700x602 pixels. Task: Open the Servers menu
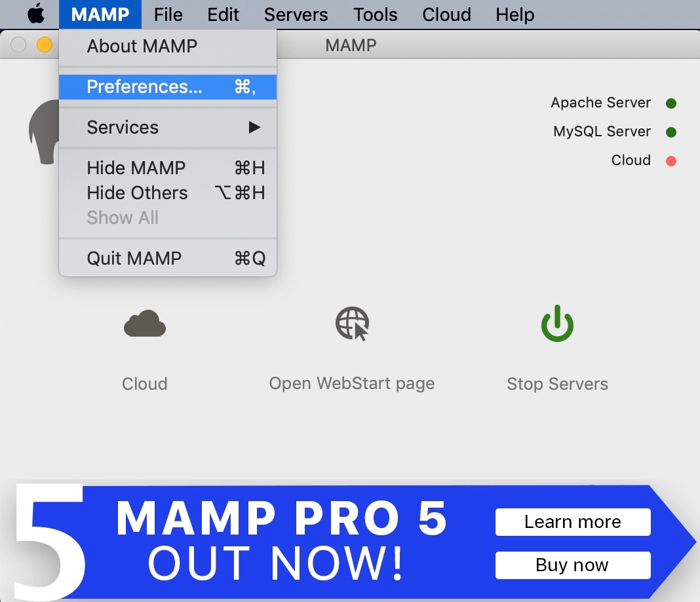[x=296, y=14]
